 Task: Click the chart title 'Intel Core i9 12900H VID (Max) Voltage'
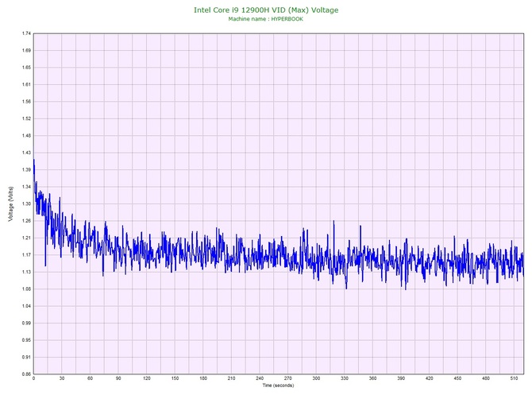click(266, 10)
